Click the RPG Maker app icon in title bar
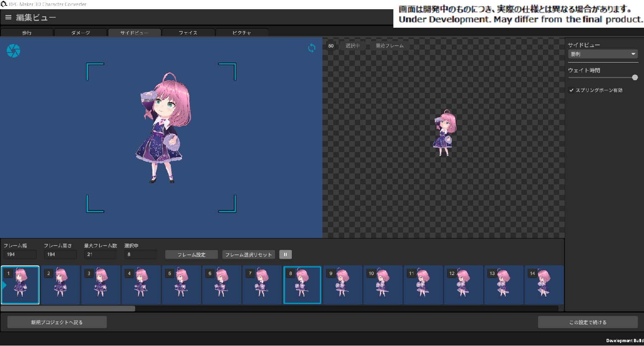 pyautogui.click(x=4, y=4)
